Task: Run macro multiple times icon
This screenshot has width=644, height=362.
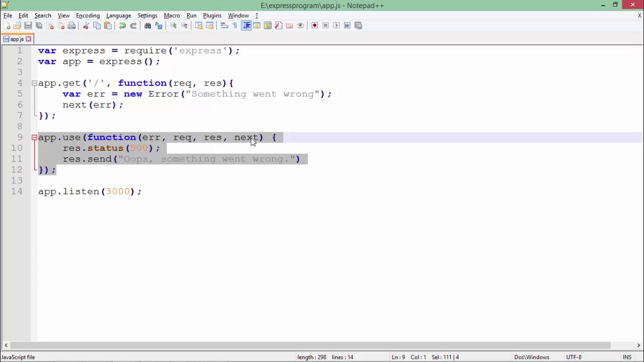Action: click(347, 26)
